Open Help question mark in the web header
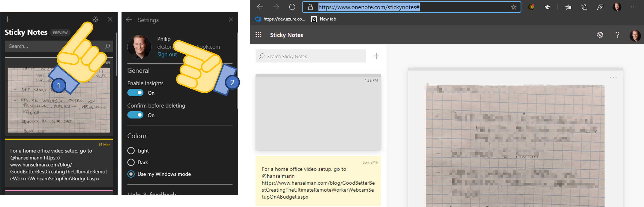644x207 pixels. [618, 35]
